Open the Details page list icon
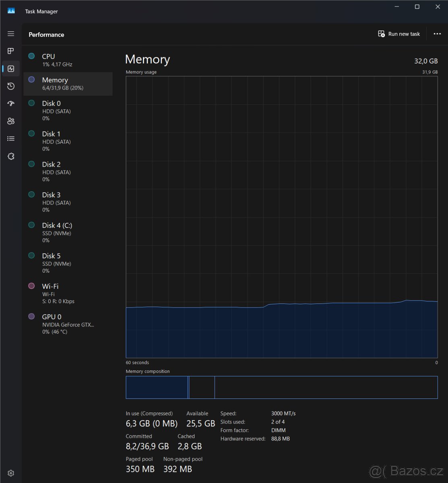448x483 pixels. [11, 138]
